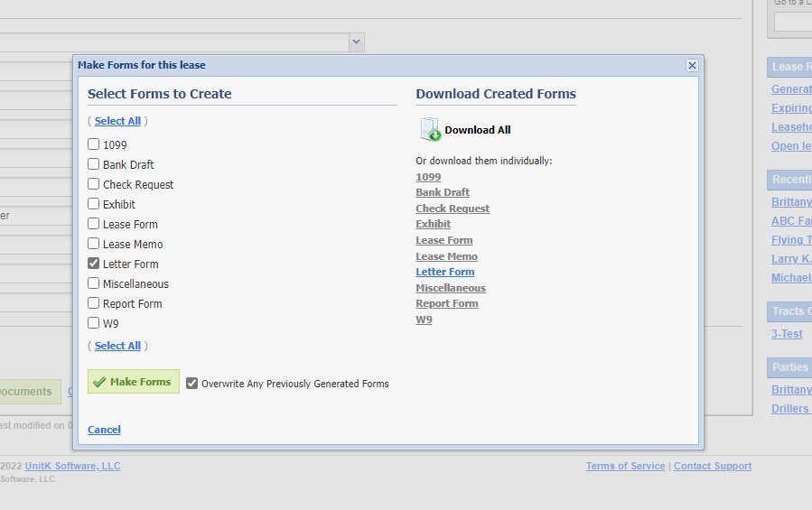Download the Report Form document

447,303
